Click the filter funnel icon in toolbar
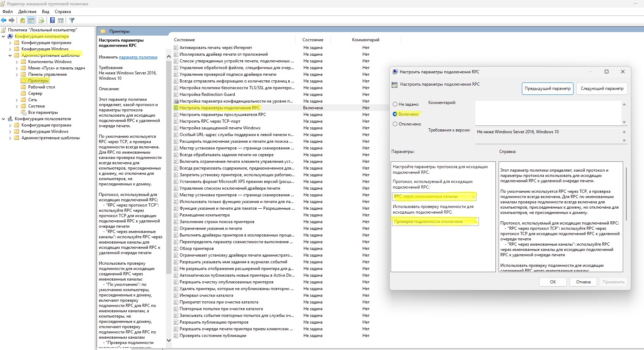This screenshot has width=644, height=350. tap(72, 20)
